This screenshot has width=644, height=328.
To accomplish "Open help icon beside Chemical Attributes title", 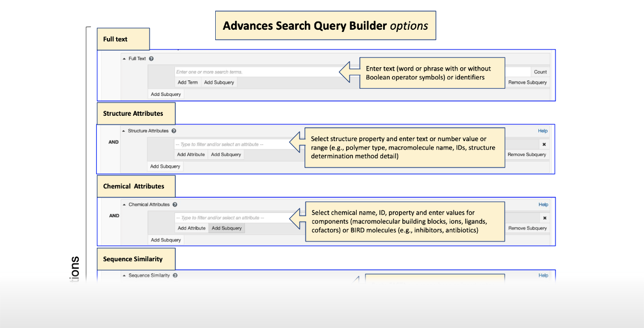I will 174,205.
